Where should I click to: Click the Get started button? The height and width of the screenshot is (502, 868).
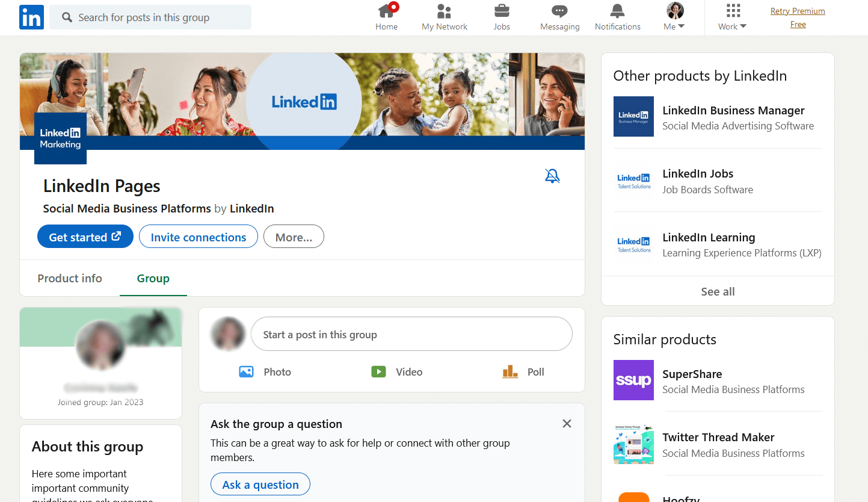pos(85,237)
